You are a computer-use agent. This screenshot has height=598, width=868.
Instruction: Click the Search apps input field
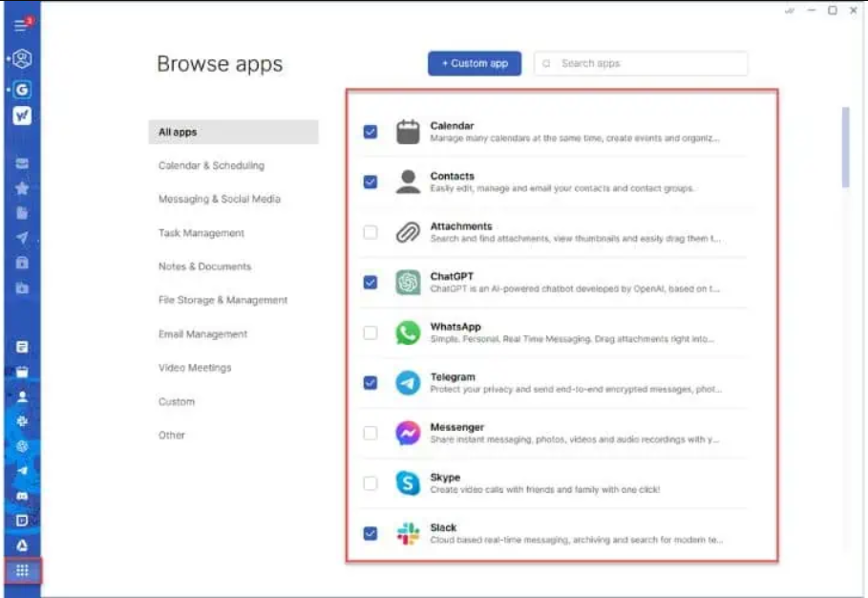coord(641,63)
